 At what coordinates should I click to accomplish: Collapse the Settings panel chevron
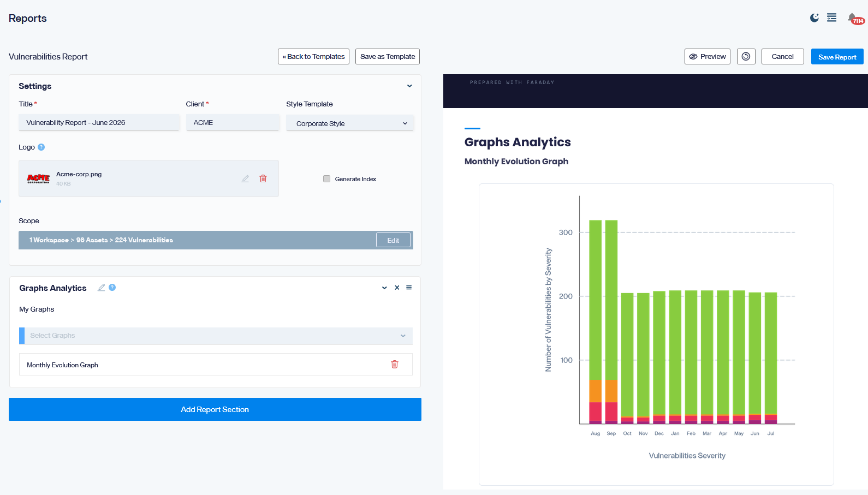(x=409, y=86)
